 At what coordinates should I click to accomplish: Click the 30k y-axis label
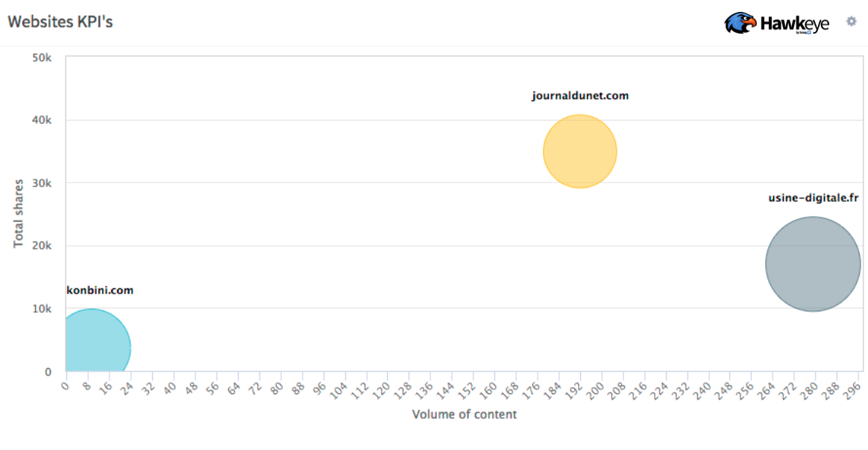(43, 183)
